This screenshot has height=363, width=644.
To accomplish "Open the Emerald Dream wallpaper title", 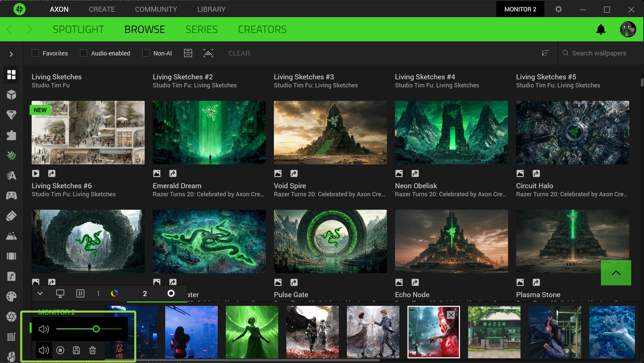I will pos(177,186).
